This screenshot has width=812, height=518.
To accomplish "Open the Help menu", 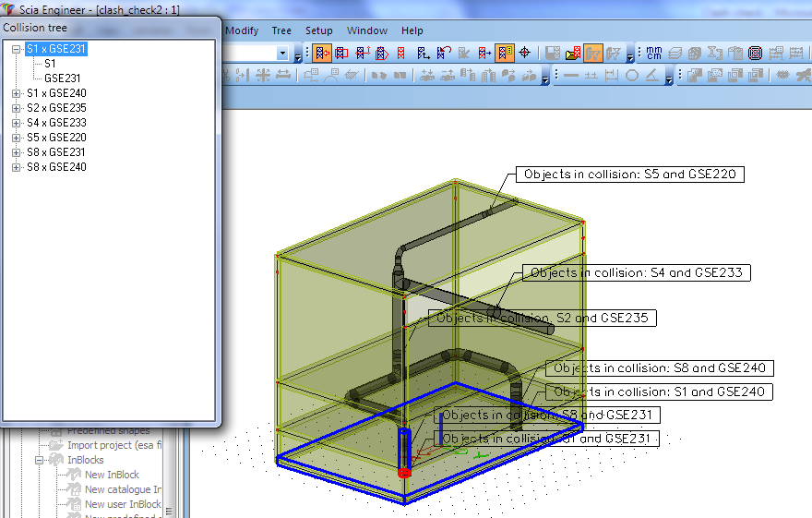I will pyautogui.click(x=412, y=30).
